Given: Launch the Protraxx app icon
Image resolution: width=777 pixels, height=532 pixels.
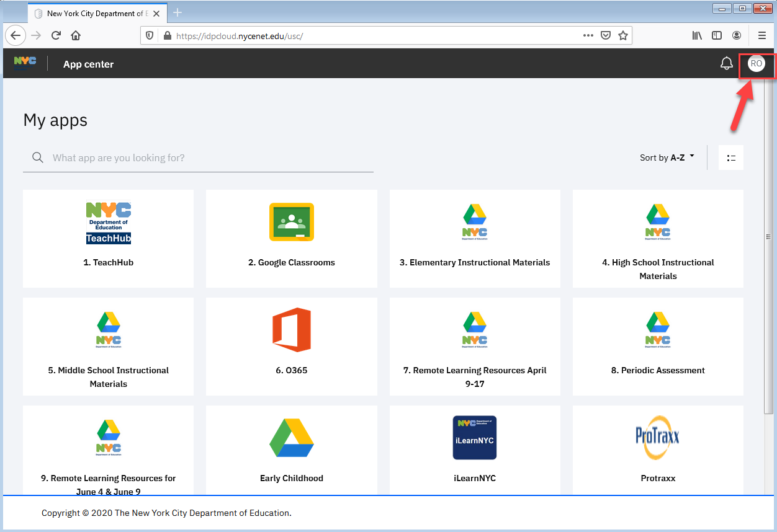Looking at the screenshot, I should point(658,438).
